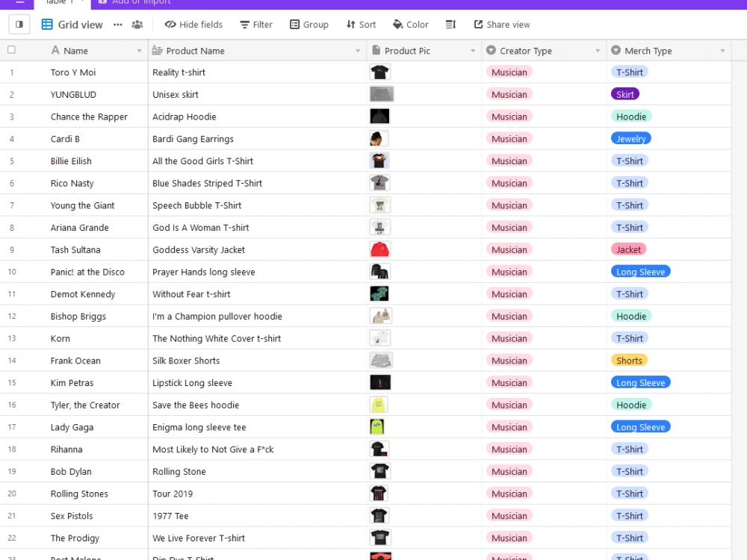Select Most Likely to Not Give cell
Screen dimensions: 747x560
click(257, 449)
